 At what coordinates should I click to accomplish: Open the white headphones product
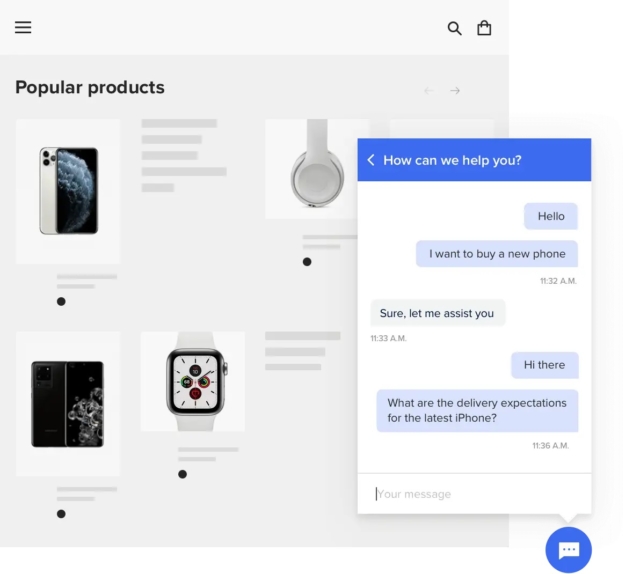(x=317, y=168)
